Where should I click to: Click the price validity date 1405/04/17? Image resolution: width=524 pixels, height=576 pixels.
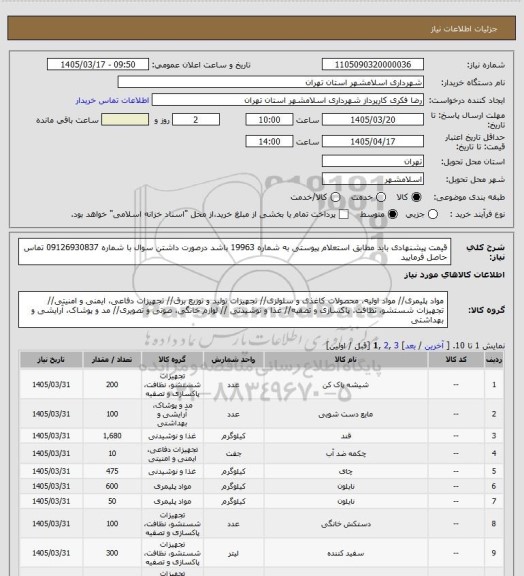pos(373,141)
